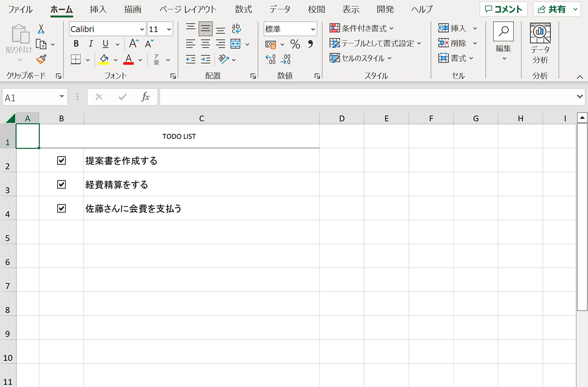Screen dimensions: 588x387
Task: Click Decrease Decimal icon
Action: point(285,59)
